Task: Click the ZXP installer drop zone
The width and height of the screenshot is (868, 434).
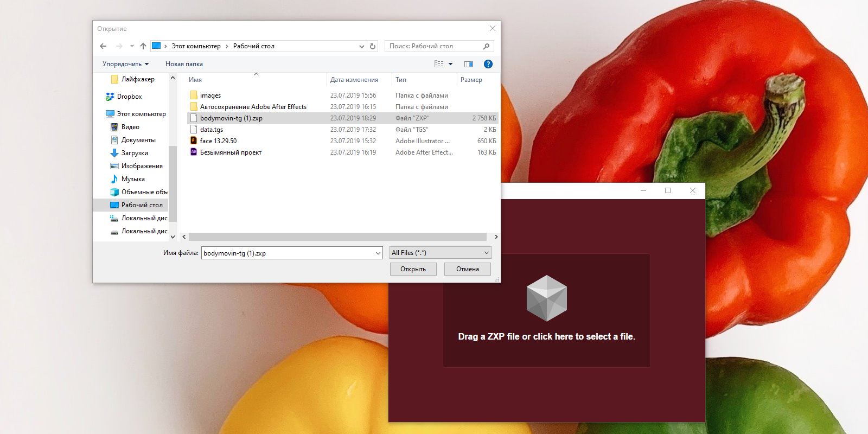Action: 547,310
